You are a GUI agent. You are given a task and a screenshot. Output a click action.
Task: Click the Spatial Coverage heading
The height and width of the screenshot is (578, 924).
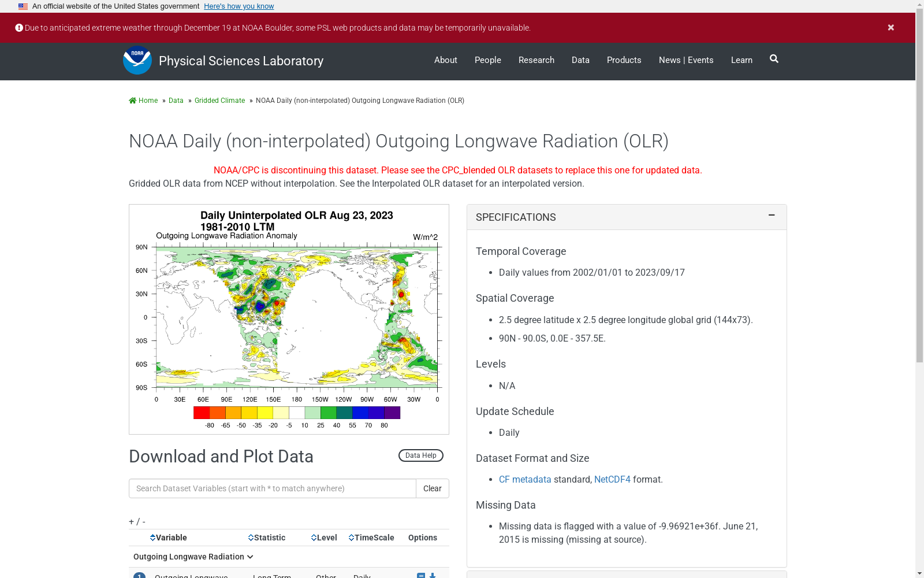coord(515,298)
